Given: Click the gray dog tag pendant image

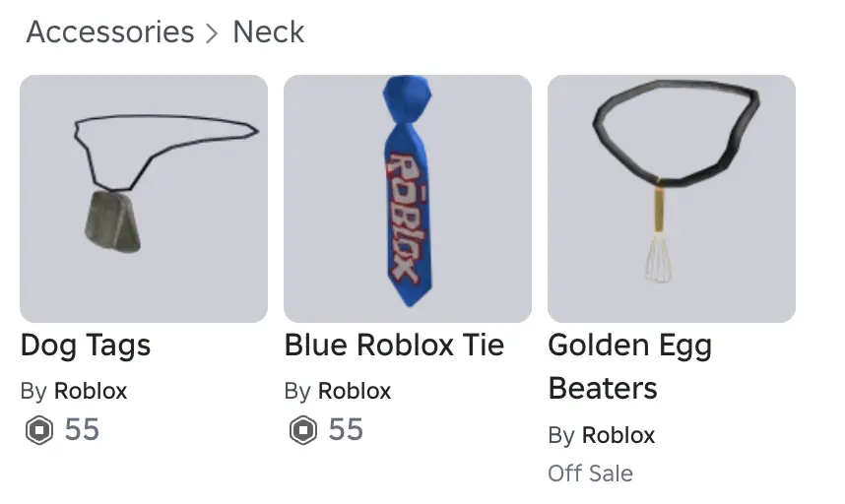Looking at the screenshot, I should coord(112,221).
